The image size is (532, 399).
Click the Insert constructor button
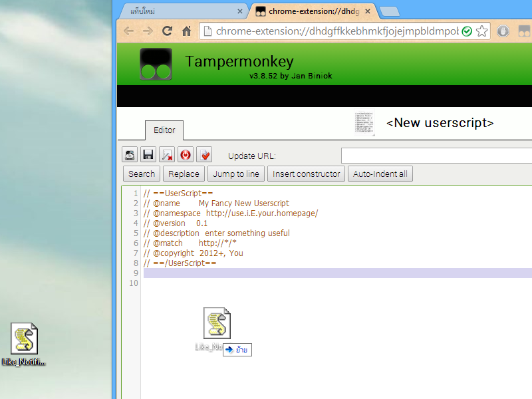pyautogui.click(x=306, y=174)
